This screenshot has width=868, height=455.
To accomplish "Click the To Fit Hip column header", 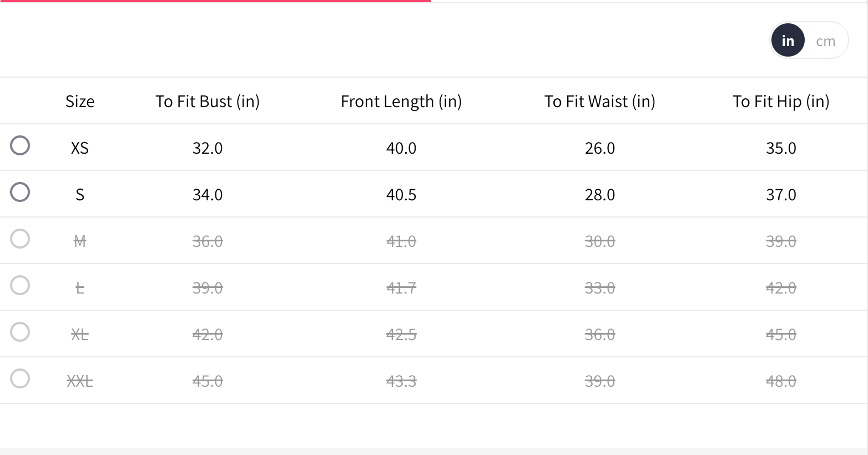I will 781,102.
